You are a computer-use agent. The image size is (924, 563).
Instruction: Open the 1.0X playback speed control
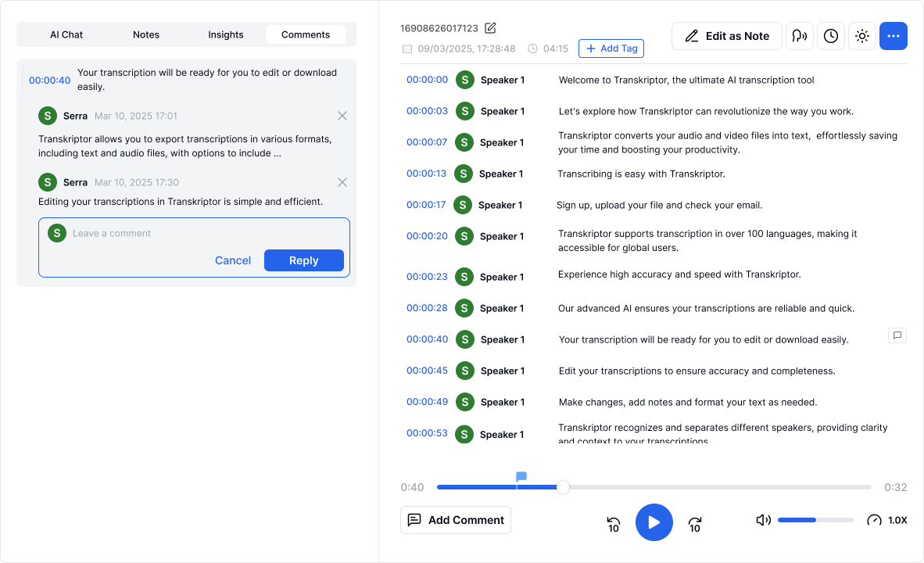coord(887,520)
